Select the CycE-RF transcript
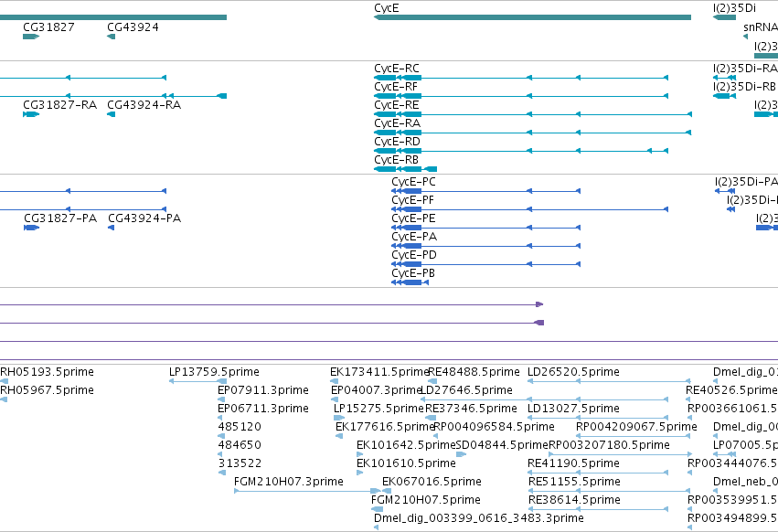 pos(521,96)
